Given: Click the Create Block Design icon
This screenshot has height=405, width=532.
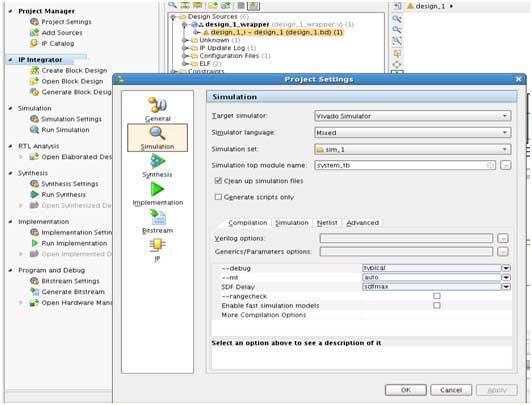Looking at the screenshot, I should point(34,70).
